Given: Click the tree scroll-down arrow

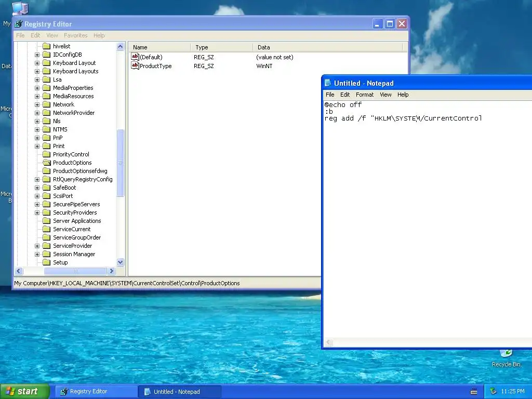Looking at the screenshot, I should coord(120,262).
